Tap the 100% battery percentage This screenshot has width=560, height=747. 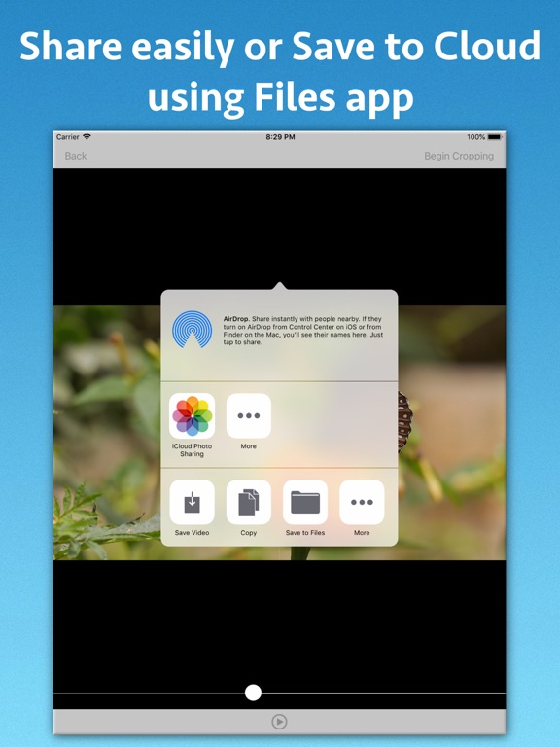(x=475, y=137)
